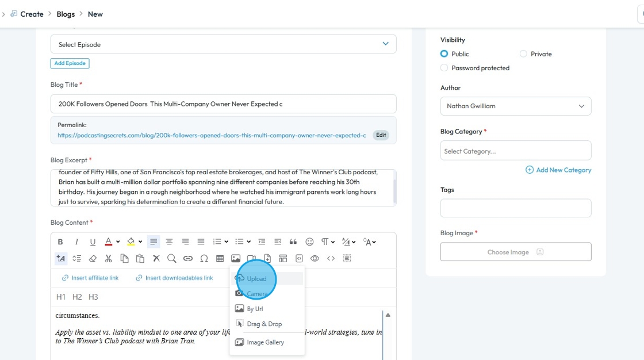Screen dimensions: 644x360
Task: Apply italic formatting
Action: (76, 242)
